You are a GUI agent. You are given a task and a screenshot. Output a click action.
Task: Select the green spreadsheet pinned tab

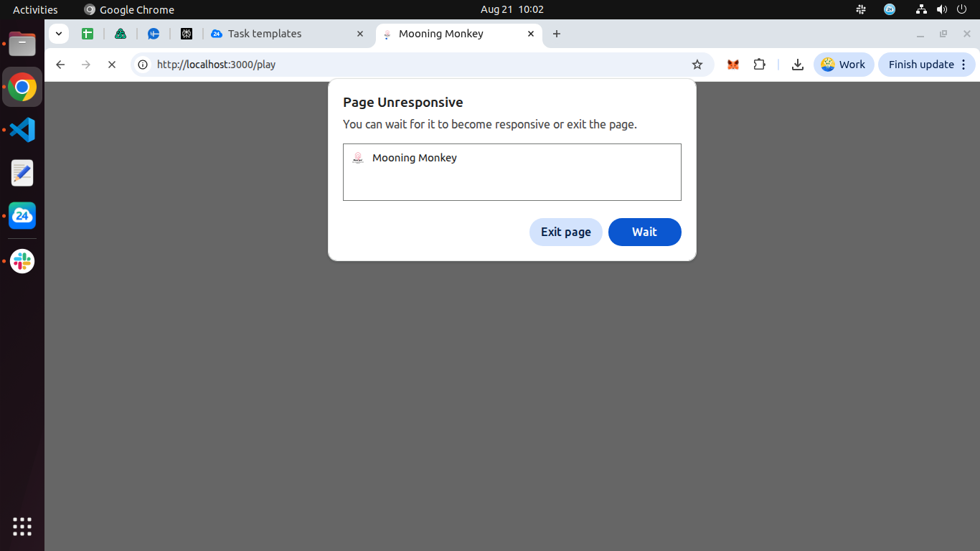click(x=88, y=34)
